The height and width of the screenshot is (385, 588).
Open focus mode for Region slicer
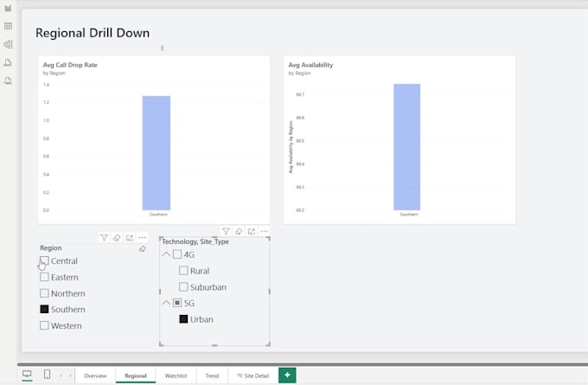pos(130,238)
